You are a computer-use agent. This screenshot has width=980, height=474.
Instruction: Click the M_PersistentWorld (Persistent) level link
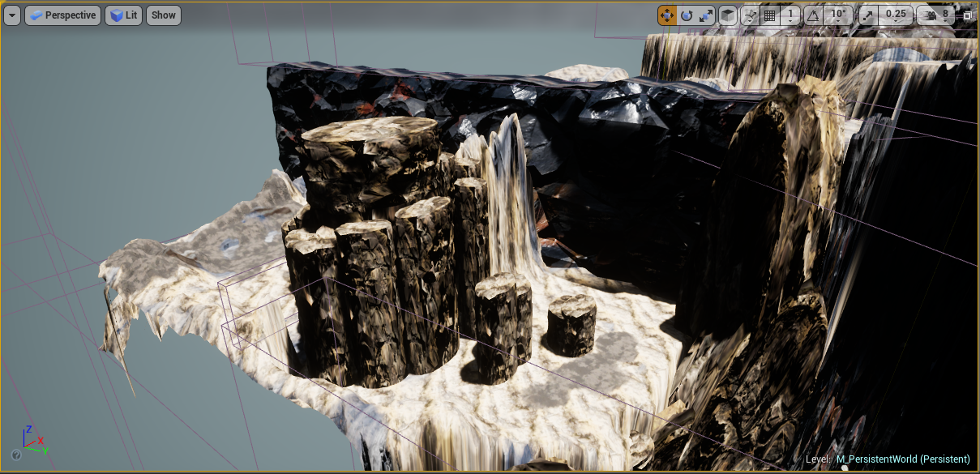click(903, 459)
